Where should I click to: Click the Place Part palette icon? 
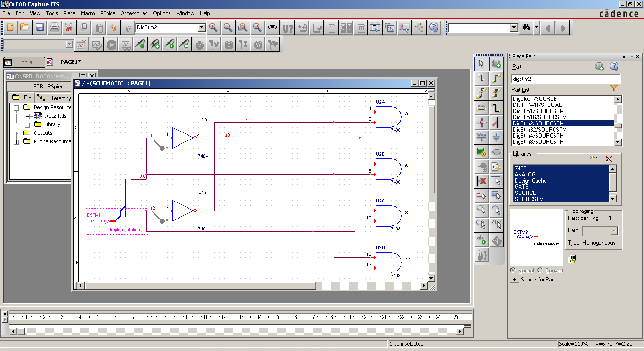(496, 64)
